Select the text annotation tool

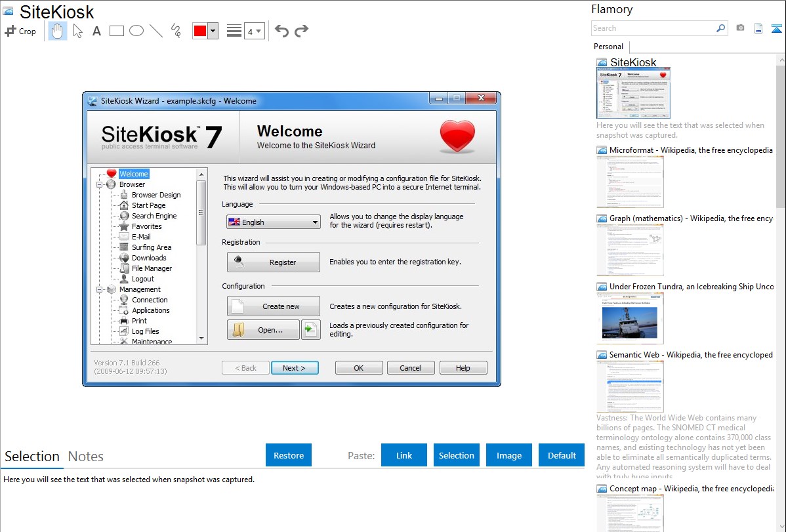[96, 31]
